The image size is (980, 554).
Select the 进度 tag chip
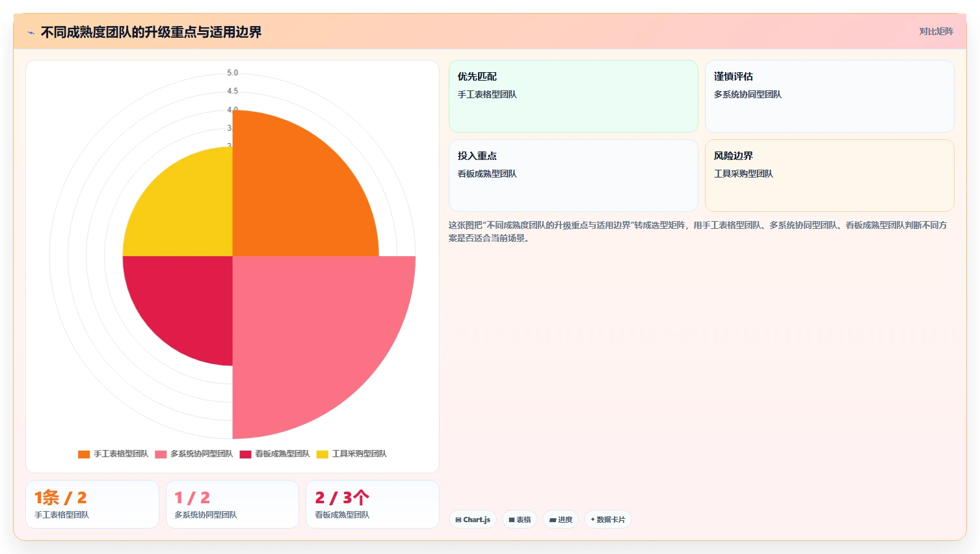pyautogui.click(x=561, y=520)
